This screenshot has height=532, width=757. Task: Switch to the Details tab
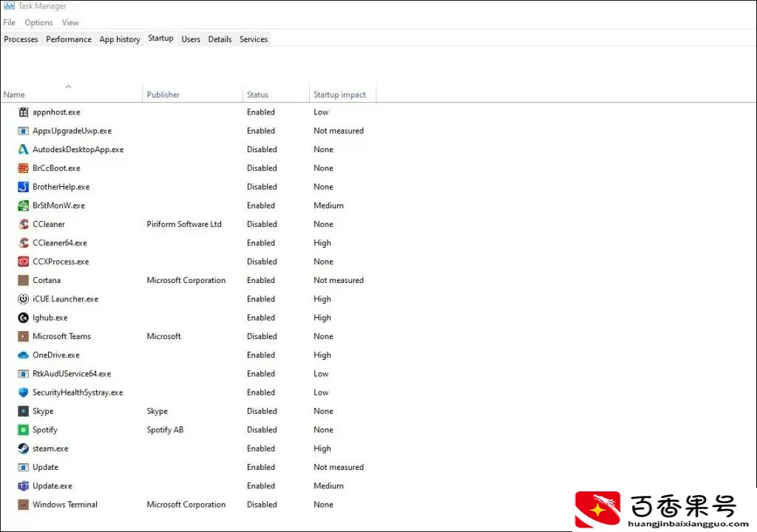point(220,39)
